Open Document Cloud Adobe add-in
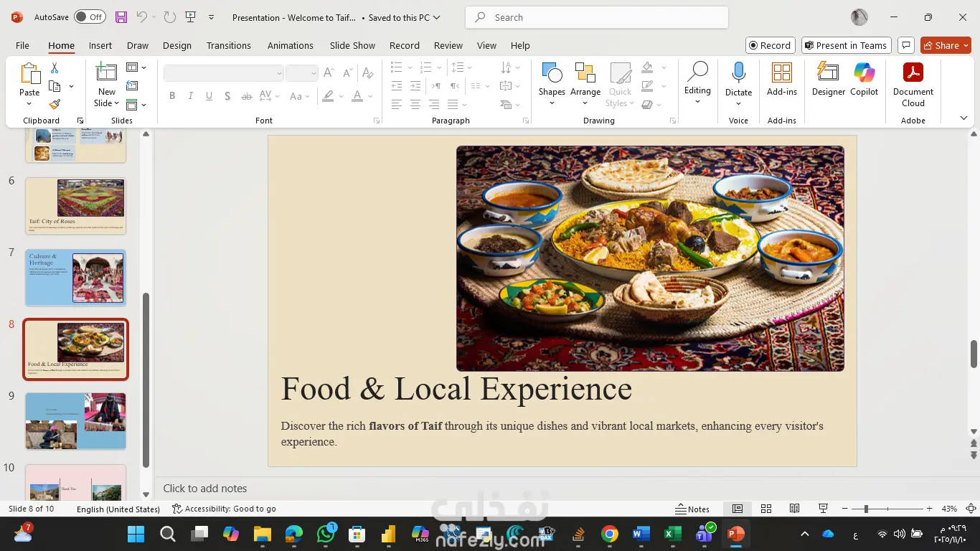980x551 pixels. coord(913,79)
